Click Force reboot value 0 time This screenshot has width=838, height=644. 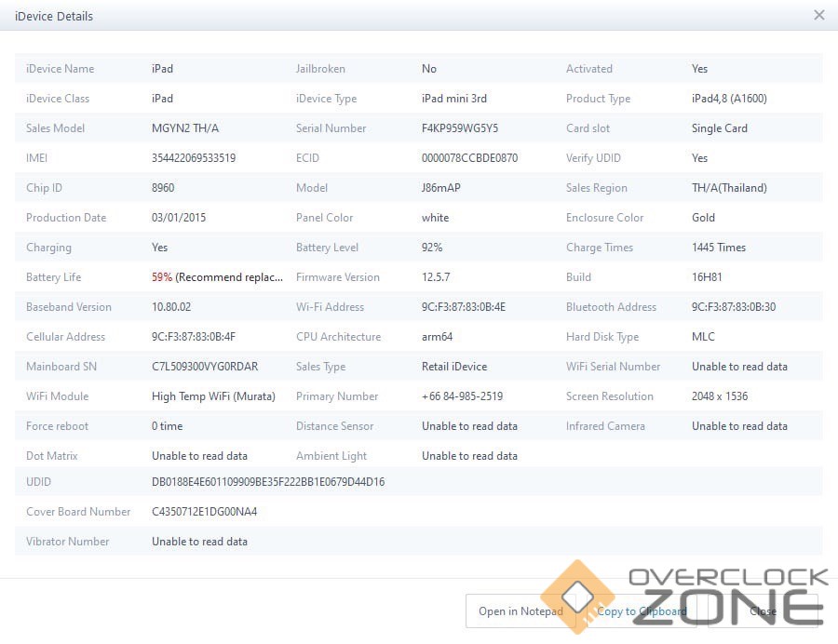tap(167, 426)
